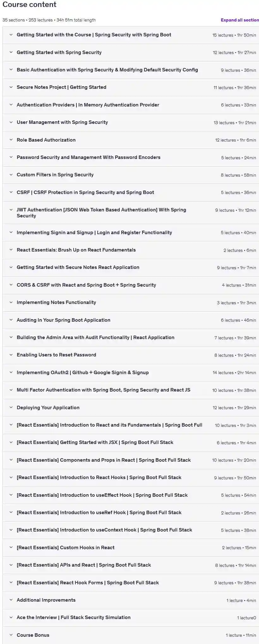Screen dimensions: 259x644
Task: Open the Ace the Interview section row
Action: tap(131, 617)
